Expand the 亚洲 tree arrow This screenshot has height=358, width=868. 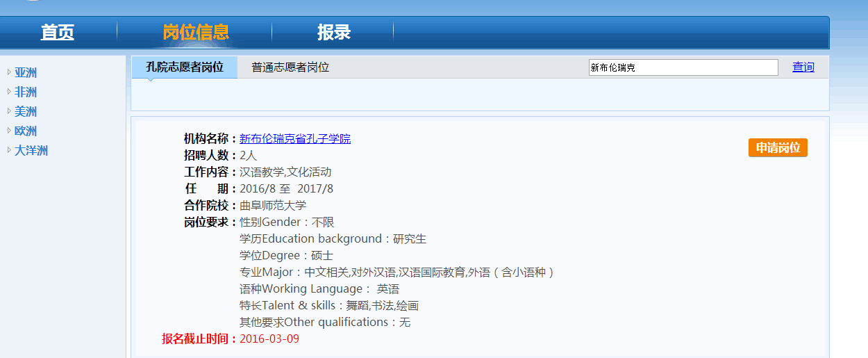[9, 72]
